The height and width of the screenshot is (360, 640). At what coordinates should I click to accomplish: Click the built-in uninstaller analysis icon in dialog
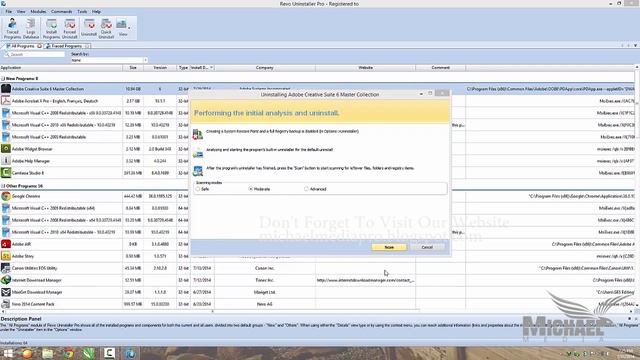[198, 152]
